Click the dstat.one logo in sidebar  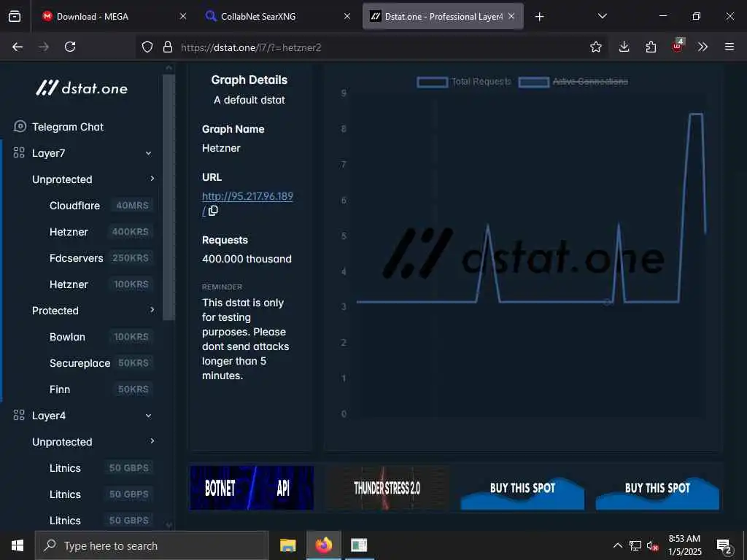point(82,88)
